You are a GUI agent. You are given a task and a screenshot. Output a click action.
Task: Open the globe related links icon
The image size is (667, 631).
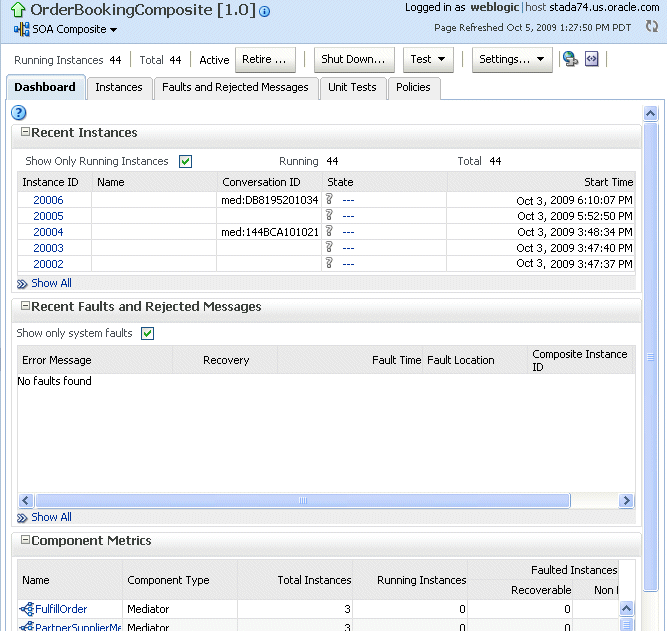(x=570, y=59)
